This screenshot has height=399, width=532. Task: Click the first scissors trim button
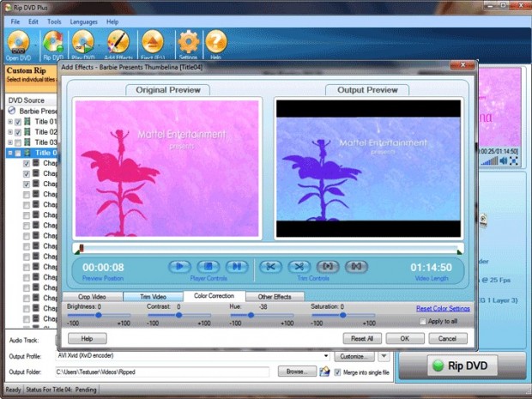pyautogui.click(x=270, y=267)
